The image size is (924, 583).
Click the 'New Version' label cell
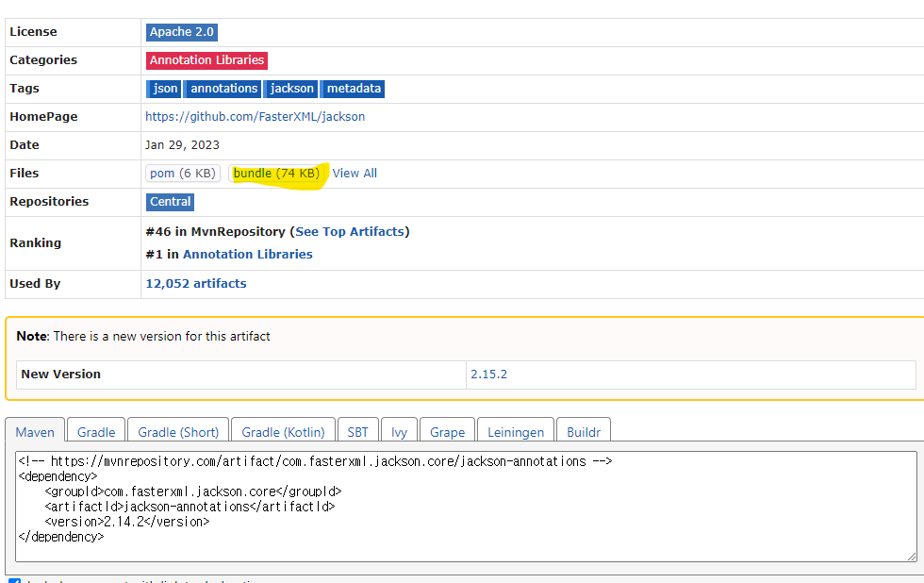click(241, 375)
